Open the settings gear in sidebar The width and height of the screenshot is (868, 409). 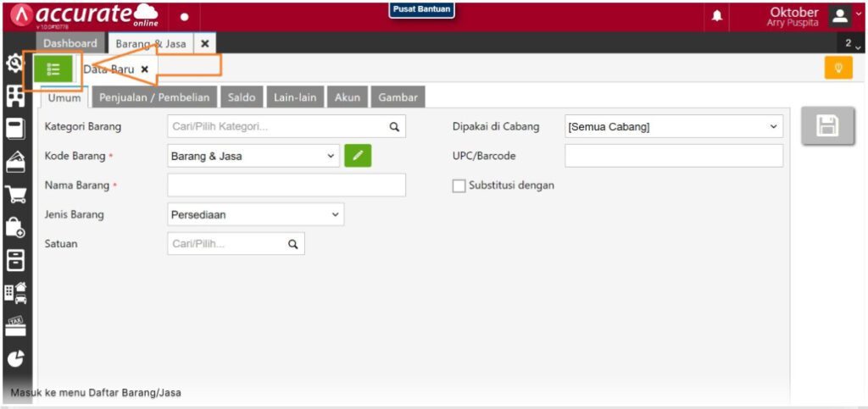click(14, 64)
